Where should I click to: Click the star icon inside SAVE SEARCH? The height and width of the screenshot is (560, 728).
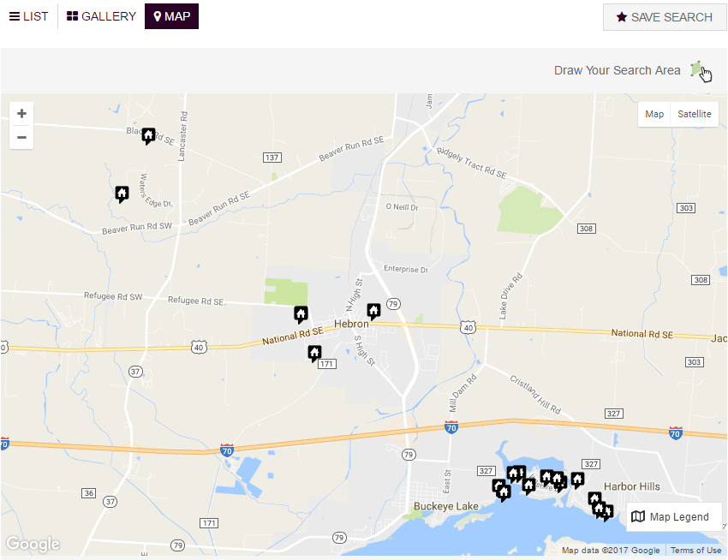(623, 17)
